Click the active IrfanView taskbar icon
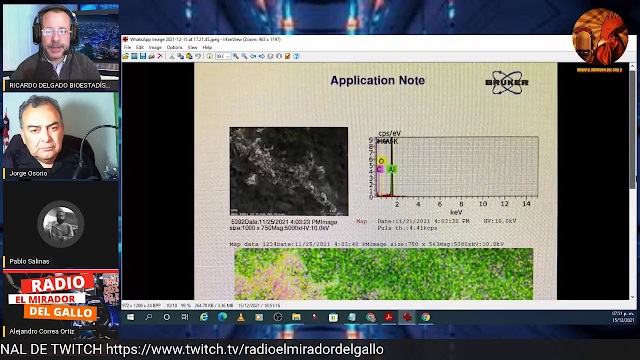This screenshot has height=360, width=640. coord(407,317)
